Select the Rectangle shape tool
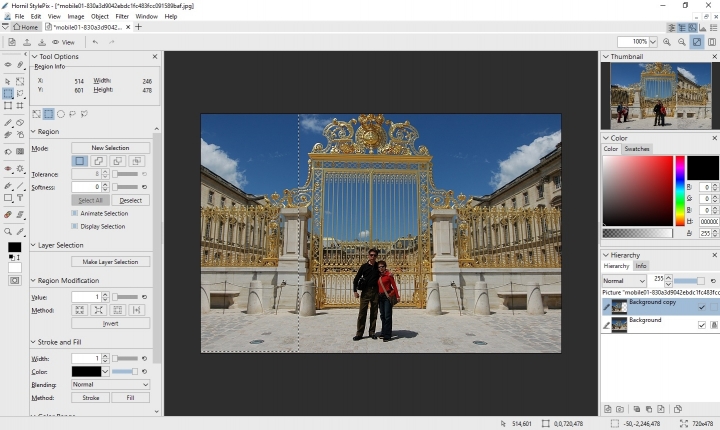This screenshot has height=430, width=720. pos(8,198)
